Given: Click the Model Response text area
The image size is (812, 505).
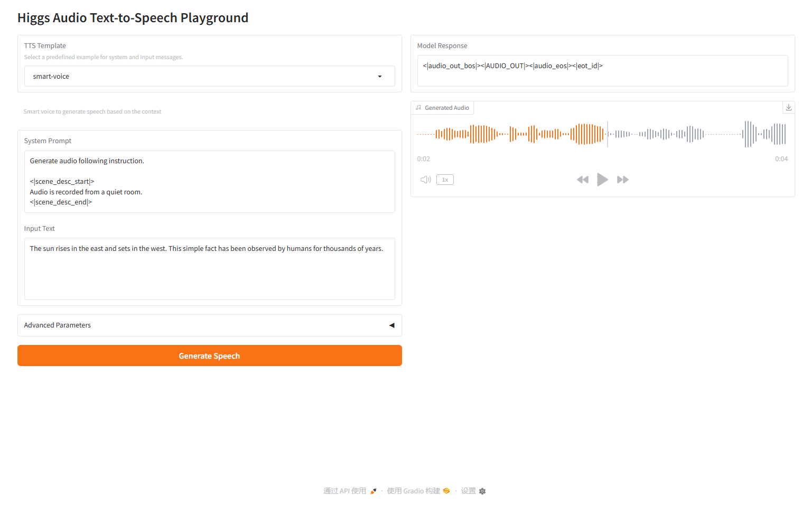Looking at the screenshot, I should coord(602,71).
